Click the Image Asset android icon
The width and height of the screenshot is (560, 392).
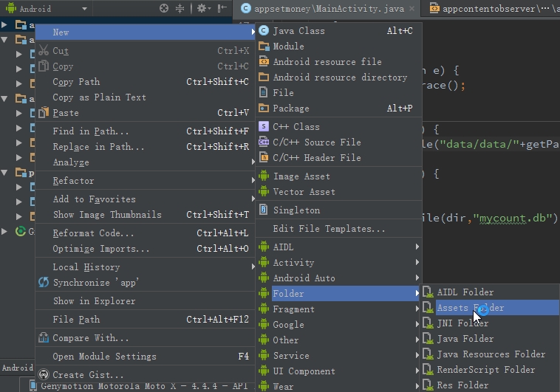click(264, 176)
